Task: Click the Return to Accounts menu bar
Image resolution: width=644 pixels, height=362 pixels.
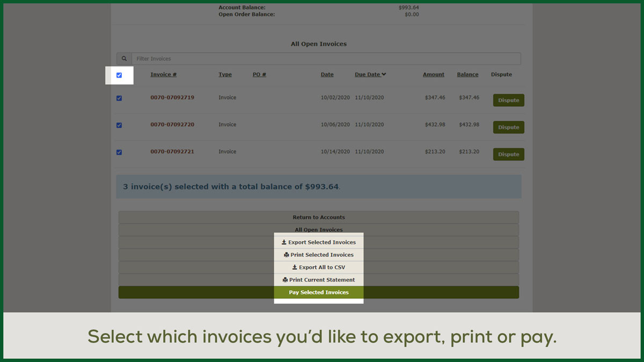Action: [x=319, y=217]
